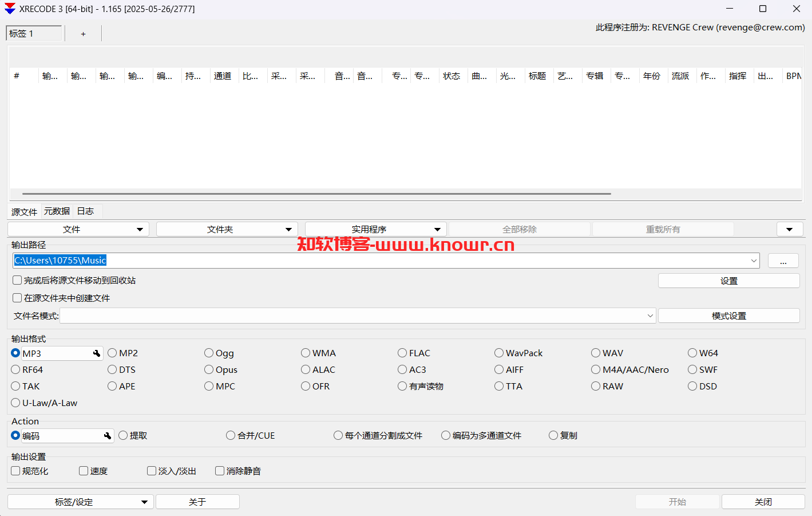Select the Ogg output format
The image size is (812, 516).
(219, 353)
